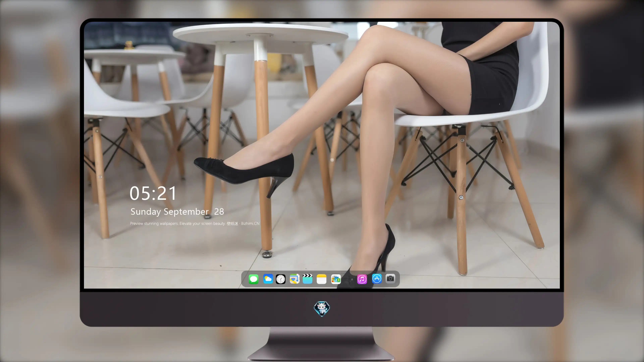The height and width of the screenshot is (362, 644).
Task: Open the Clock app icon
Action: pos(281,279)
